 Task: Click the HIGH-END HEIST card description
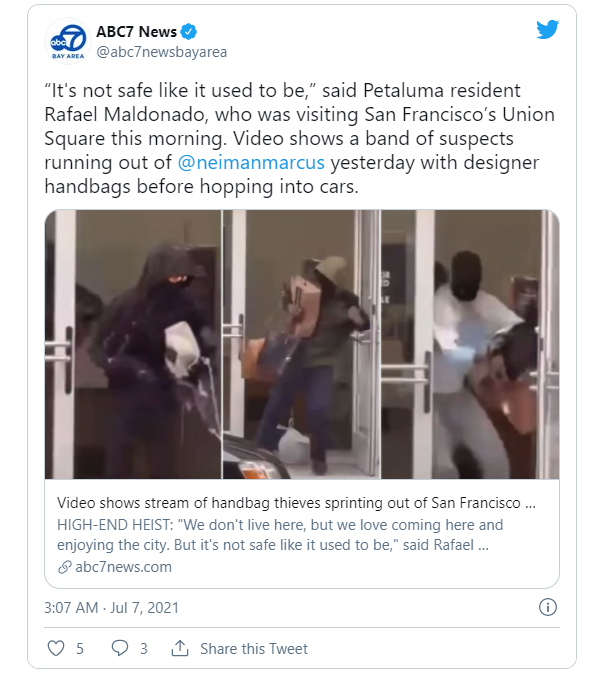coord(280,535)
